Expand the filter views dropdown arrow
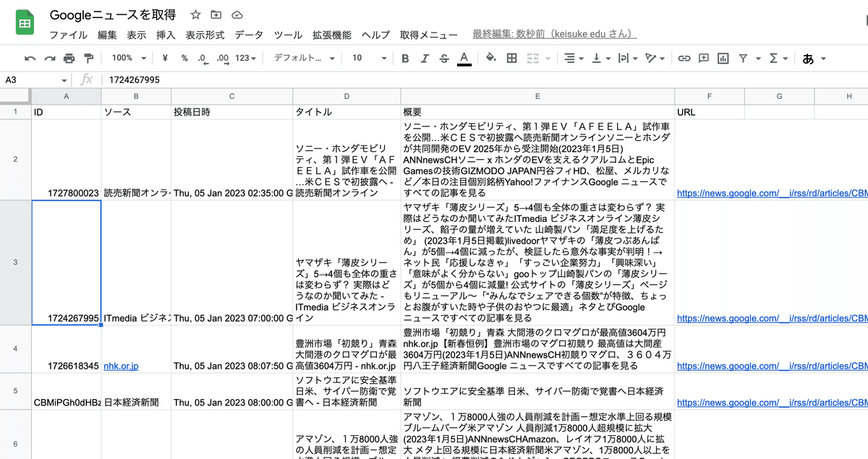Image resolution: width=868 pixels, height=459 pixels. click(758, 59)
